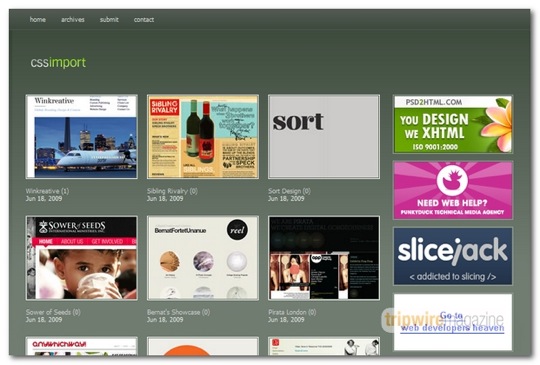The width and height of the screenshot is (540, 365).
Task: Open the sort design thumbnail
Action: 324,137
